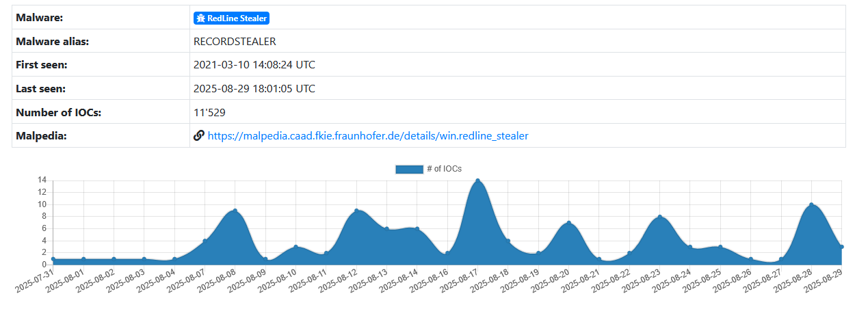
Task: Select the 'Last seen:' row header cell
Action: pyautogui.click(x=101, y=88)
